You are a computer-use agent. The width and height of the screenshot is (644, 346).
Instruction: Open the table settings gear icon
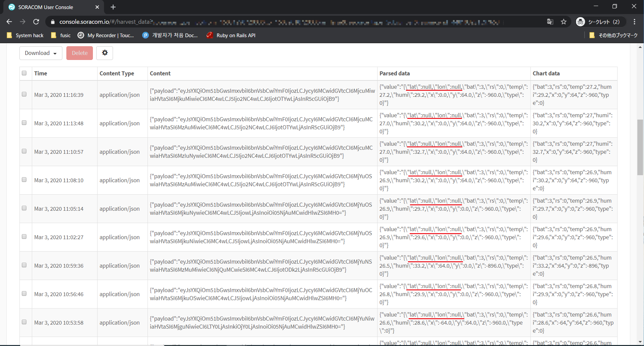point(105,53)
